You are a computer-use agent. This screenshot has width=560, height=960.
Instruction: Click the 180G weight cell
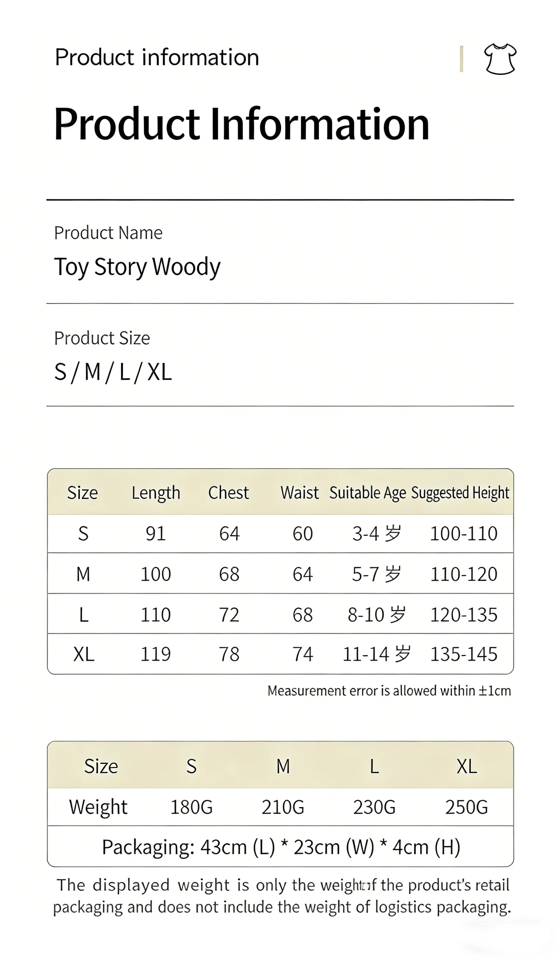191,807
